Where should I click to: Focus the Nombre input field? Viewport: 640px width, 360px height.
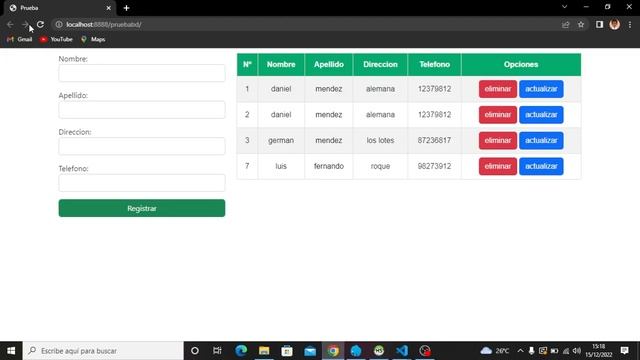coord(142,73)
